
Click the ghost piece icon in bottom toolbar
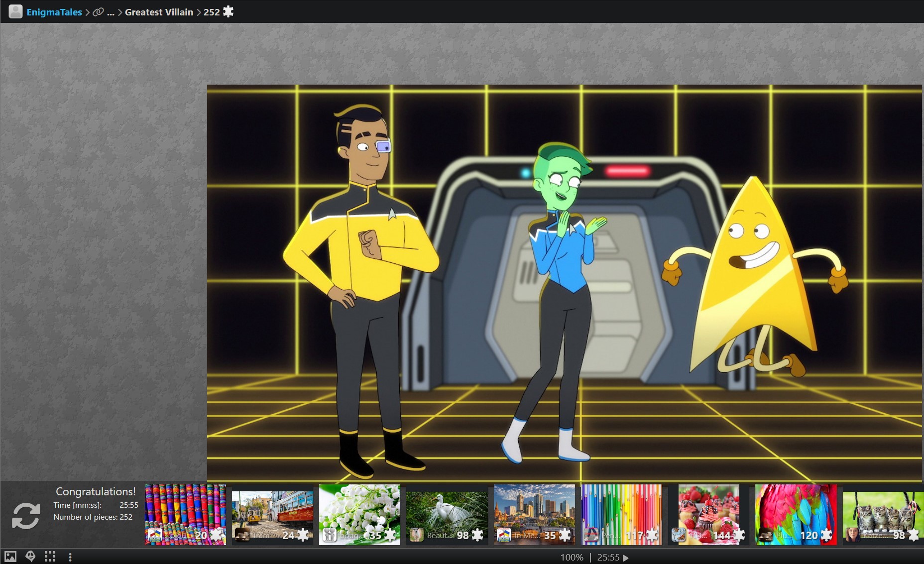(30, 557)
